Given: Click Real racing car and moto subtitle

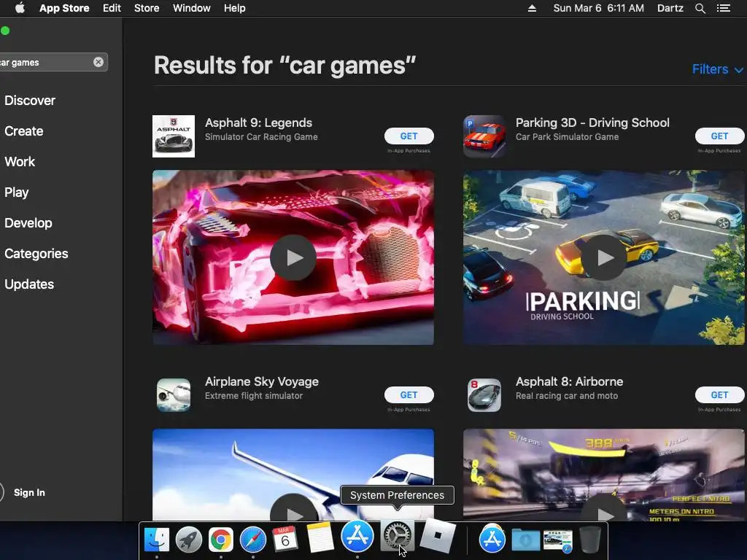Looking at the screenshot, I should pos(566,396).
